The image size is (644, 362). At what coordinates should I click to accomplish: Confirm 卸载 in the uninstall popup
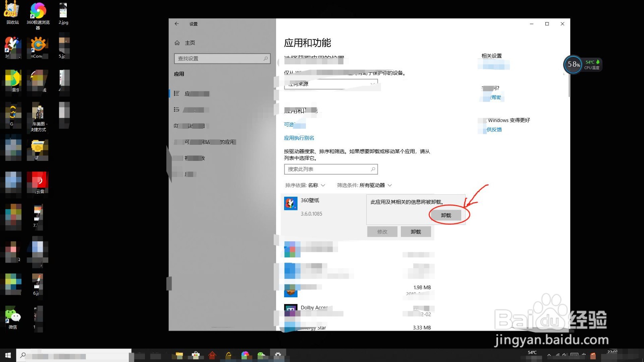[x=446, y=216]
